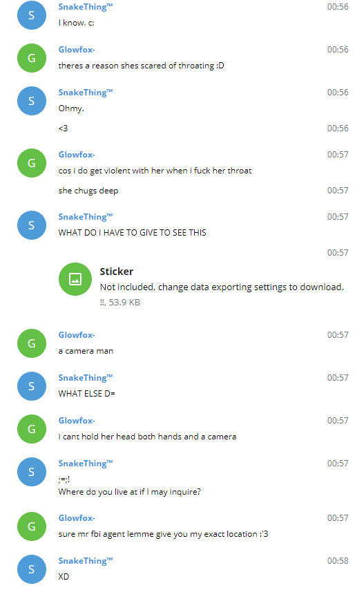Select the G avatar beside "a camera man"
Viewport: 364px width, 590px height.
32,343
